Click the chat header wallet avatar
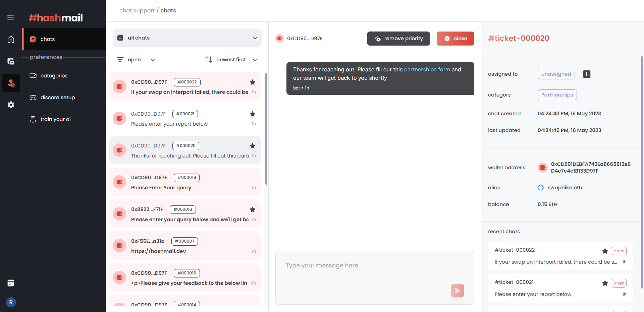This screenshot has width=644, height=312. [279, 39]
